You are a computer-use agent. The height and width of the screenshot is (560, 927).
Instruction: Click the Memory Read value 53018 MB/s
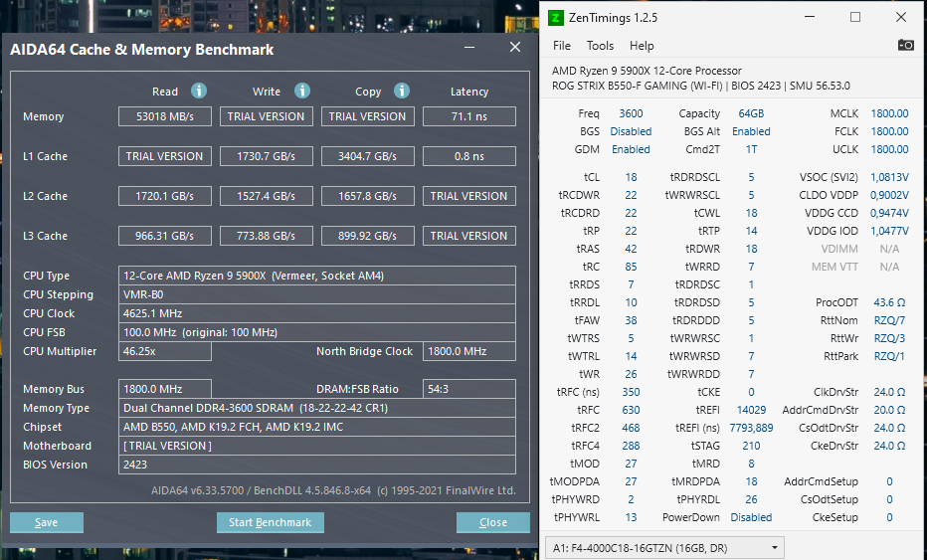pos(165,116)
